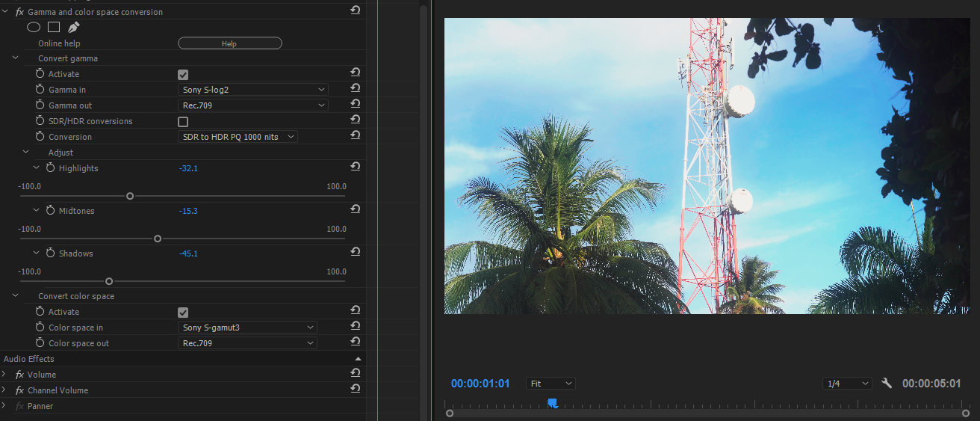The height and width of the screenshot is (421, 980).
Task: Reset the Gamma in parameter
Action: 356,88
